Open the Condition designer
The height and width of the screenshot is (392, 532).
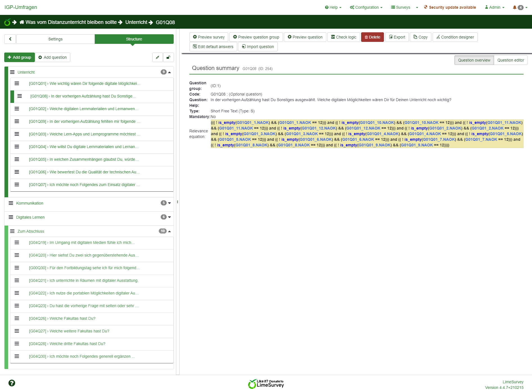(x=455, y=37)
